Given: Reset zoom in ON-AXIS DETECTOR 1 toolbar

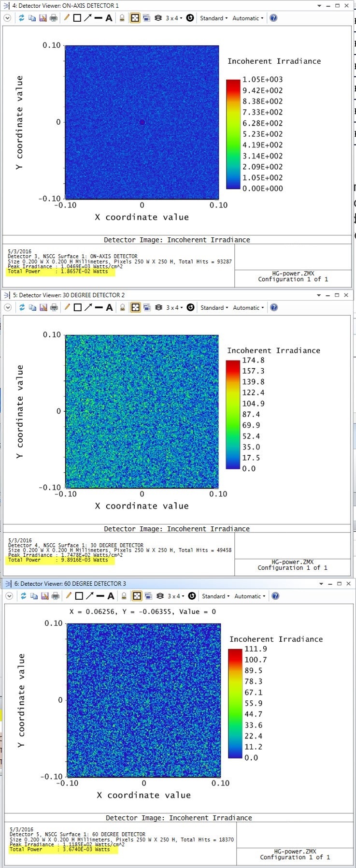Looking at the screenshot, I should pyautogui.click(x=190, y=18).
